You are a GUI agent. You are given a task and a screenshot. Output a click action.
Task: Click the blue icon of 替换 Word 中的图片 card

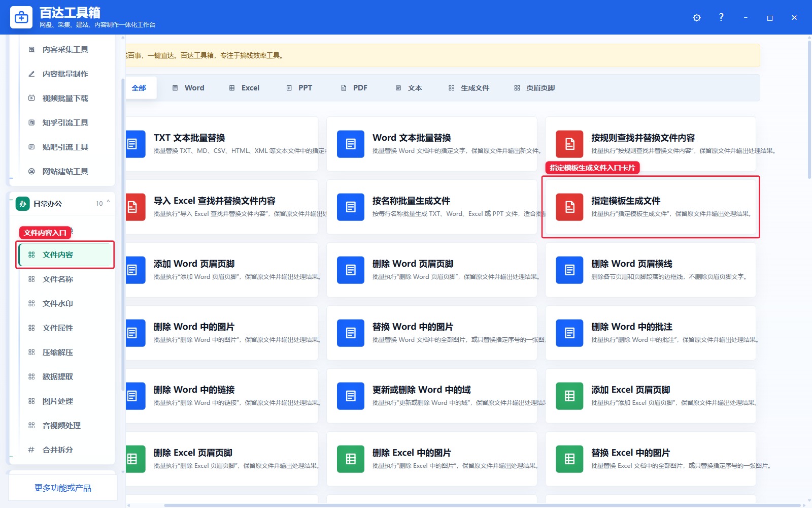[x=351, y=333]
